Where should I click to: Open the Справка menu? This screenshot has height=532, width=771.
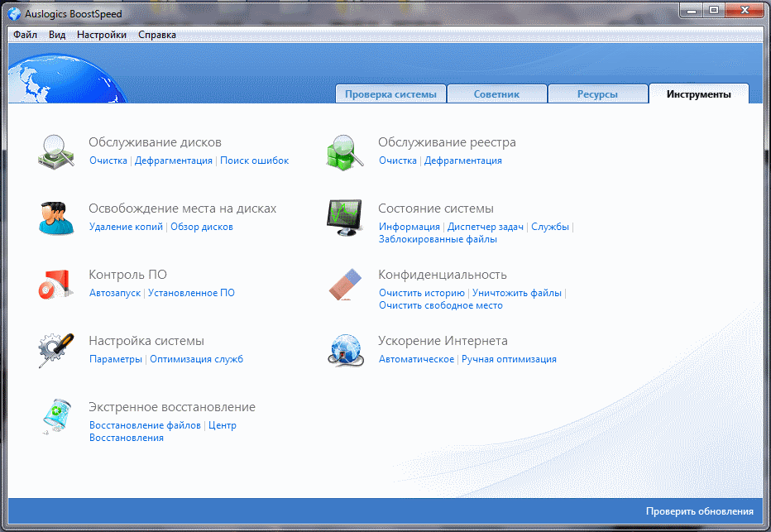tap(157, 35)
